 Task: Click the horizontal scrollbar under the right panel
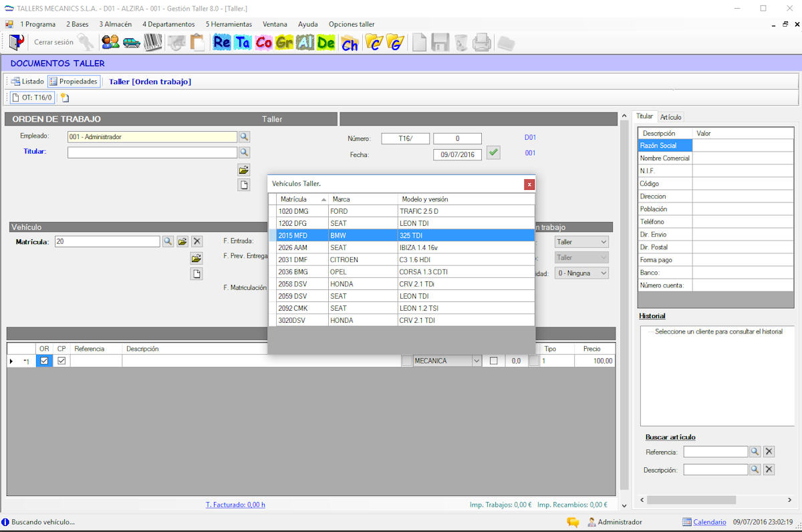click(x=691, y=500)
